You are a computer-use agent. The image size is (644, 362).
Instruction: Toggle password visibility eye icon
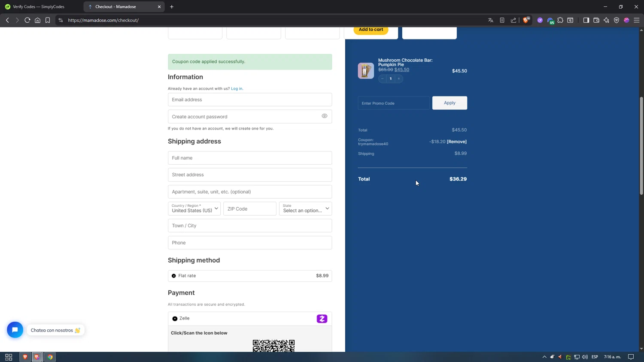pyautogui.click(x=325, y=116)
